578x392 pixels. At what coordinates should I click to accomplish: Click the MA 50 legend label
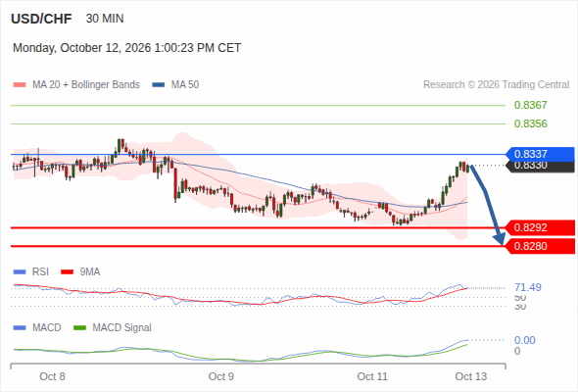tap(185, 85)
